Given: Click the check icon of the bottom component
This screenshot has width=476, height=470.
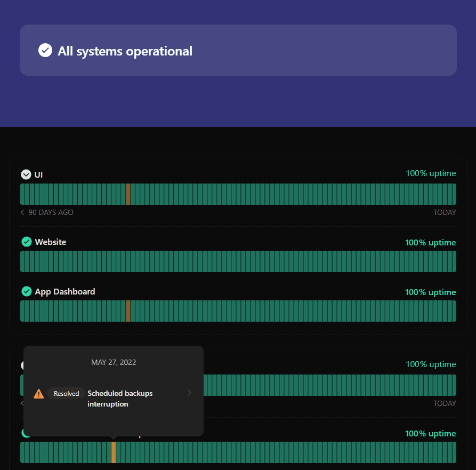Looking at the screenshot, I should (26, 433).
